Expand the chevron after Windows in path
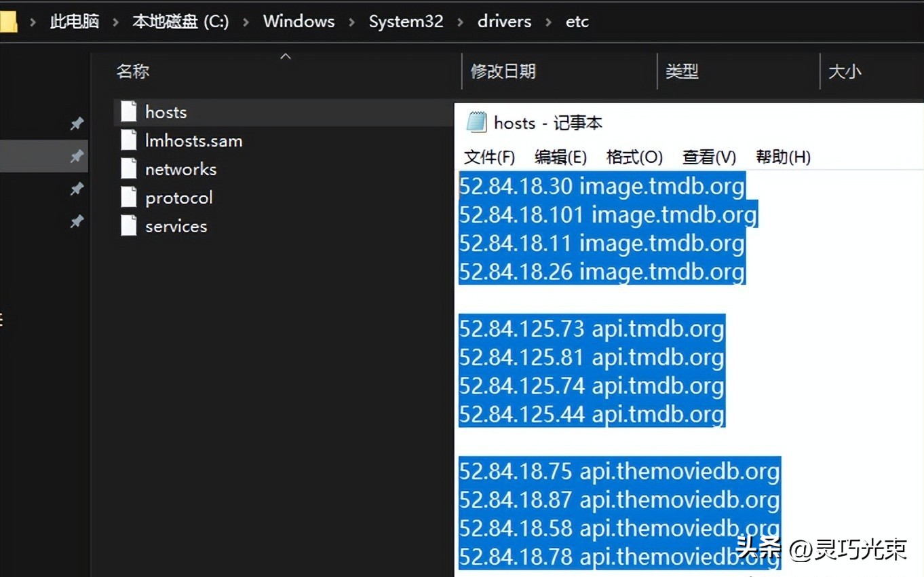Viewport: 924px width, 577px height. click(352, 22)
